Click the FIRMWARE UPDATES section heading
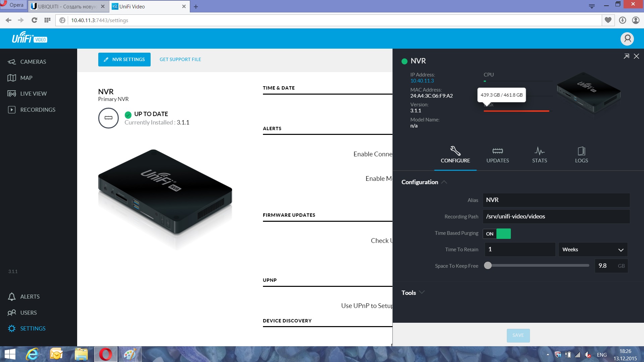The image size is (644, 362). (289, 215)
